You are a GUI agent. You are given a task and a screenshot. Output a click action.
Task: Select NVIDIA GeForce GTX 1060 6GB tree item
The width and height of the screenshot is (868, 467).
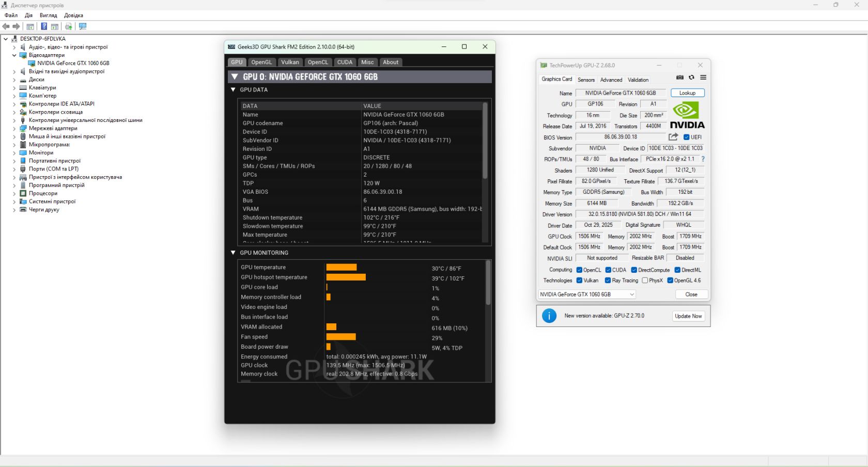(73, 63)
